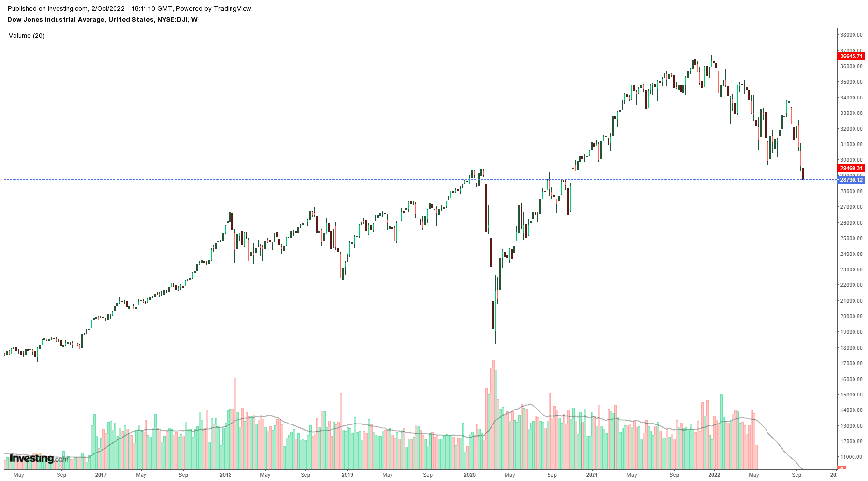Viewport: 868px width, 481px height.
Task: Click the 26000.00 price axis label
Action: [x=851, y=223]
